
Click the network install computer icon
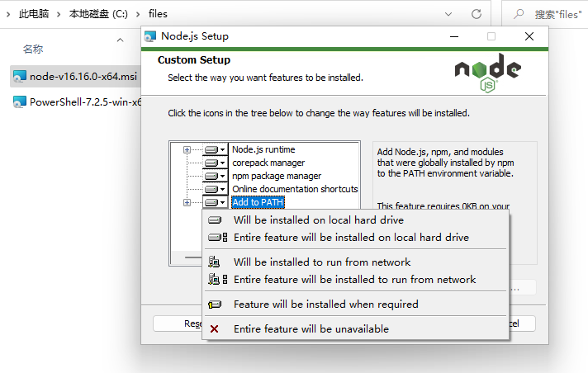215,262
